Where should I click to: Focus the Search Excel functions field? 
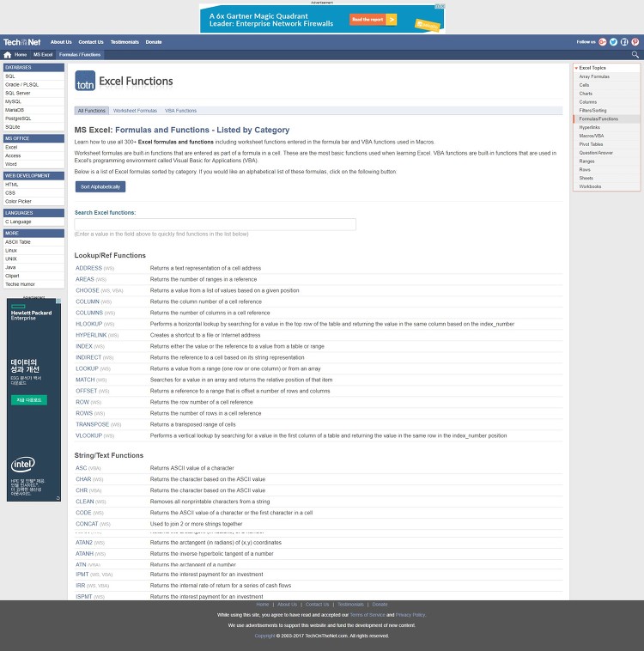pos(215,224)
